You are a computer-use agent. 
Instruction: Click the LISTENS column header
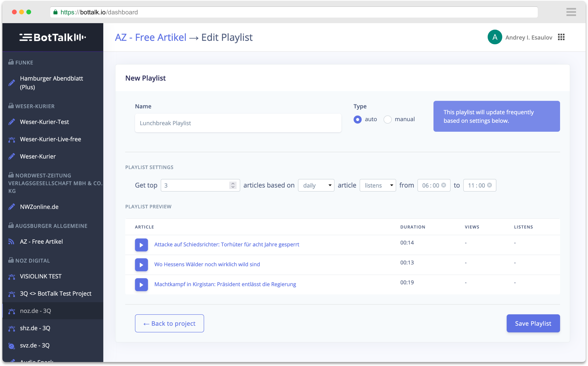click(x=523, y=227)
